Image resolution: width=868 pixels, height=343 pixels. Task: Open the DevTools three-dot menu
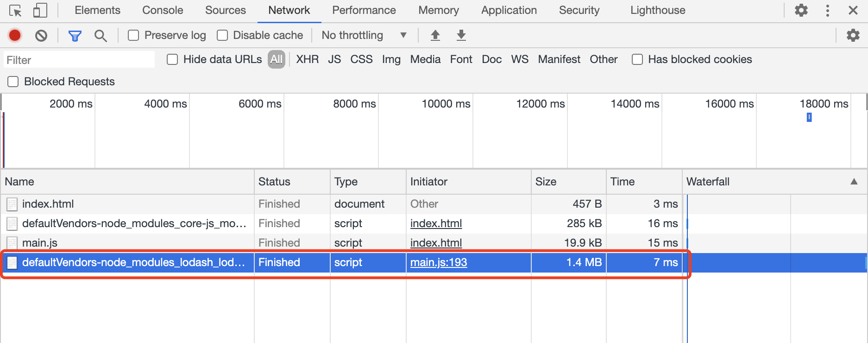[827, 10]
